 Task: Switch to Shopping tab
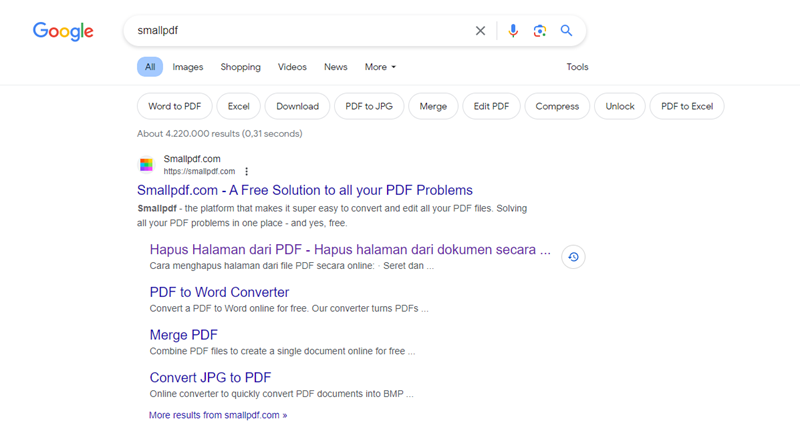[x=240, y=67]
